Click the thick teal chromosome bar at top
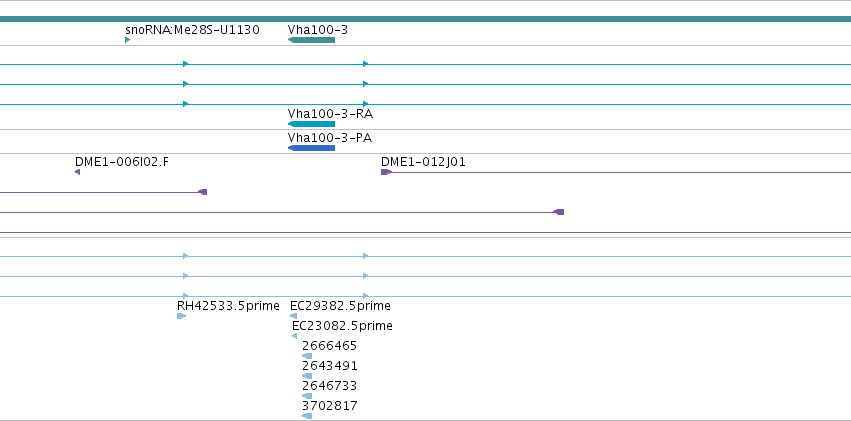The height and width of the screenshot is (421, 851). click(x=426, y=19)
